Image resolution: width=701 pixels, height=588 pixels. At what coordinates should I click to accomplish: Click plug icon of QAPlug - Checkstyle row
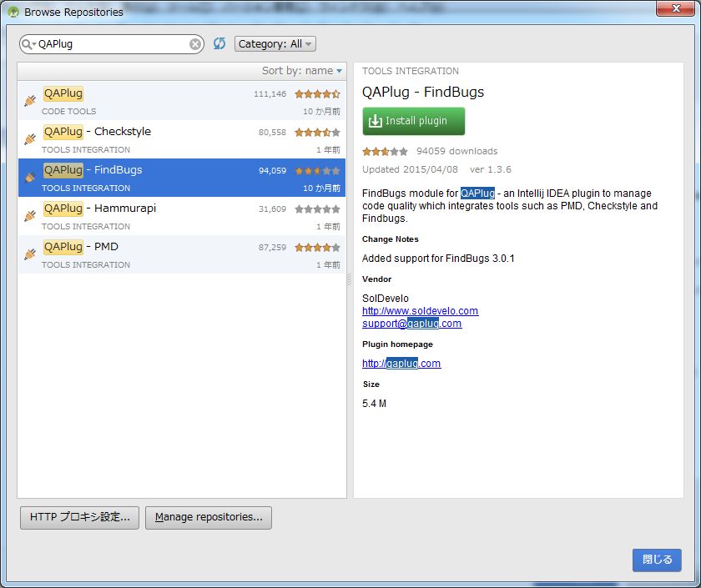coord(30,139)
